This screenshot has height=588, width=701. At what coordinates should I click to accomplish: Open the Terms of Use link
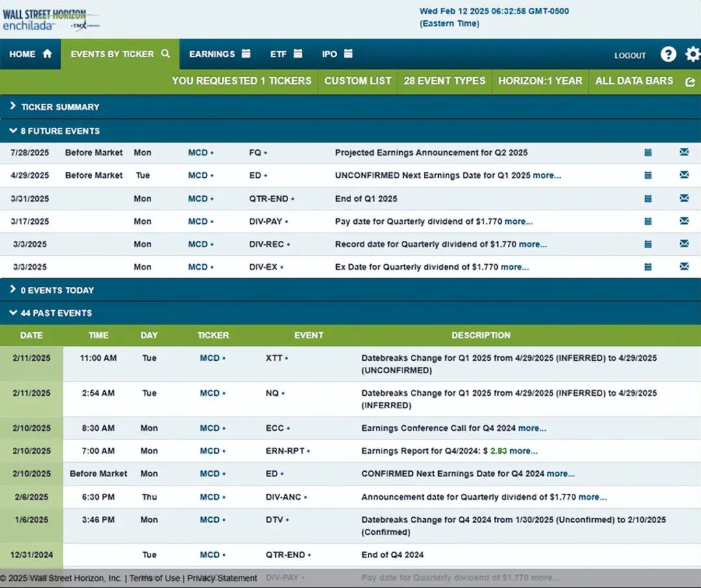click(154, 578)
